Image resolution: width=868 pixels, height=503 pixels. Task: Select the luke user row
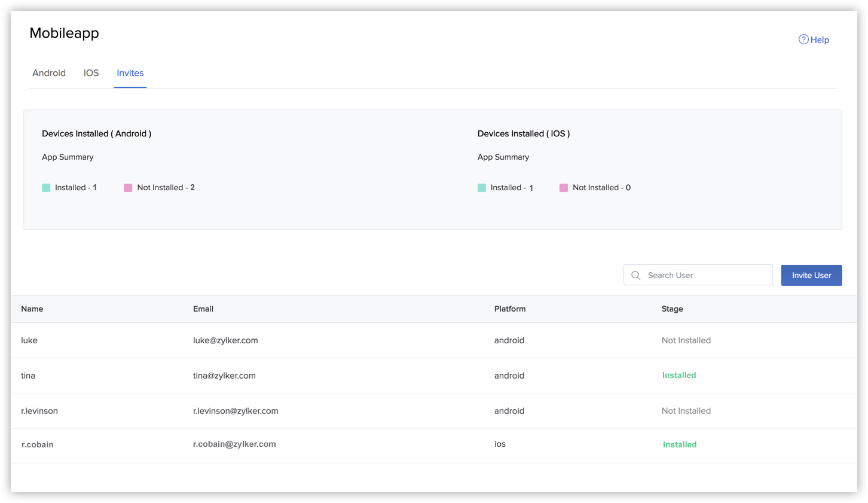29,340
